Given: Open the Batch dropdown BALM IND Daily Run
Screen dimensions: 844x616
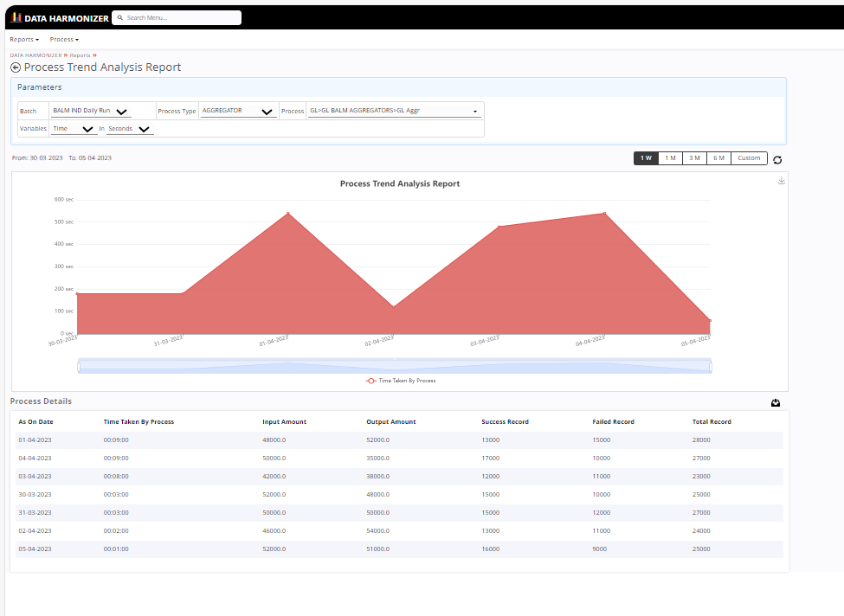Looking at the screenshot, I should (90, 111).
